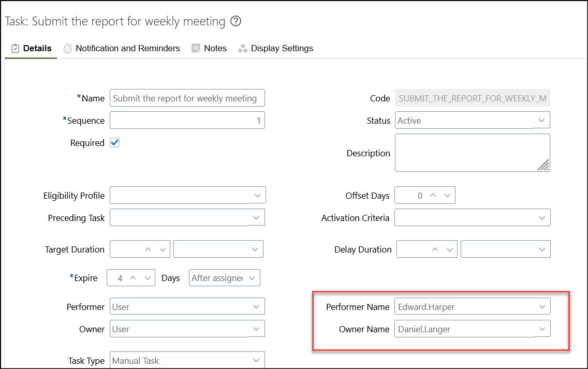Open the Activation Criteria dropdown
The image size is (588, 369).
pyautogui.click(x=542, y=217)
